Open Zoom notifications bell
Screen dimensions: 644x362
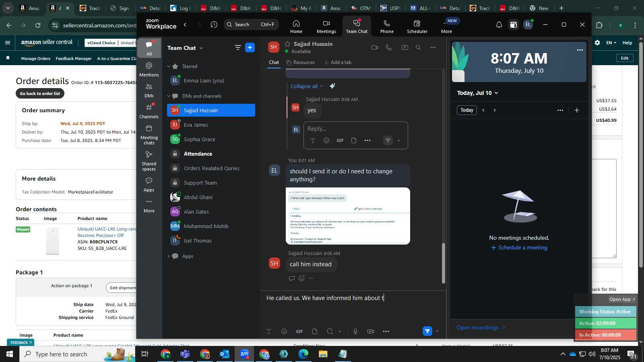[499, 25]
